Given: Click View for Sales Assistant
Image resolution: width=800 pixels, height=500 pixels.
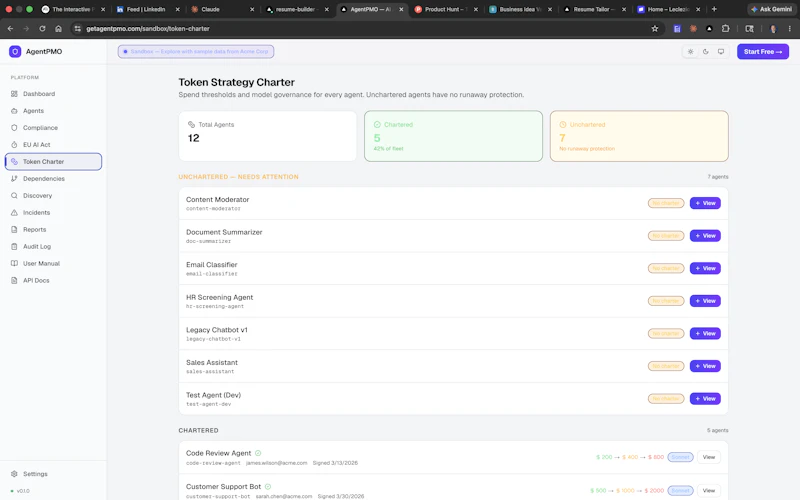Looking at the screenshot, I should click(705, 366).
